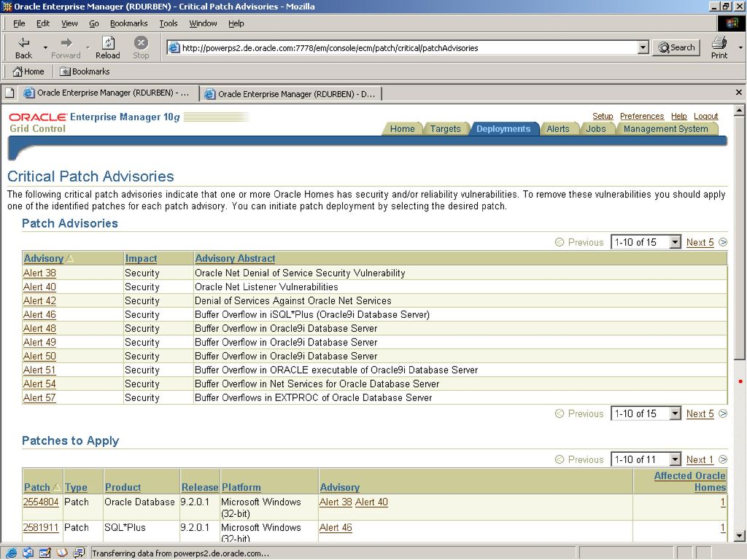Screen dimensions: 747x560
Task: Reload the current page
Action: coord(108,47)
